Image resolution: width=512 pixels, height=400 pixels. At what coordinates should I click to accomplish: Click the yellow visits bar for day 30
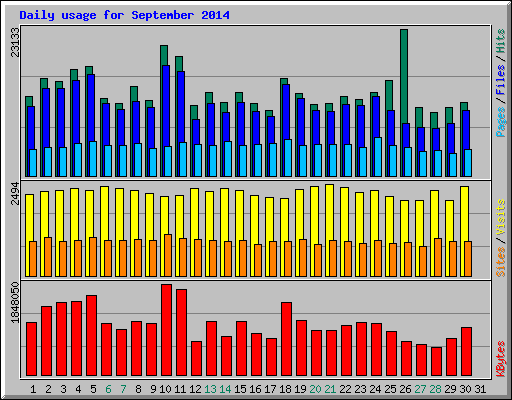pyautogui.click(x=464, y=213)
